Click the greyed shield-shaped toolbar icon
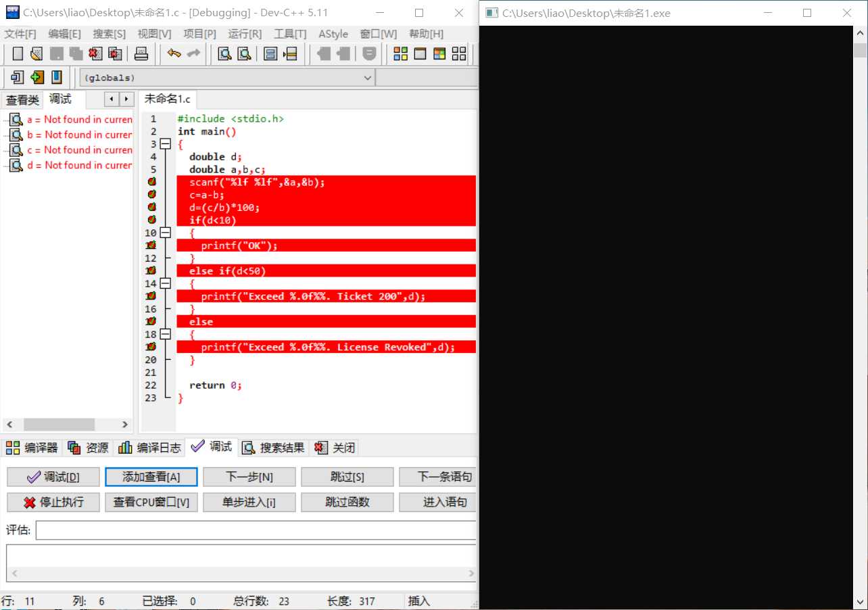 368,53
